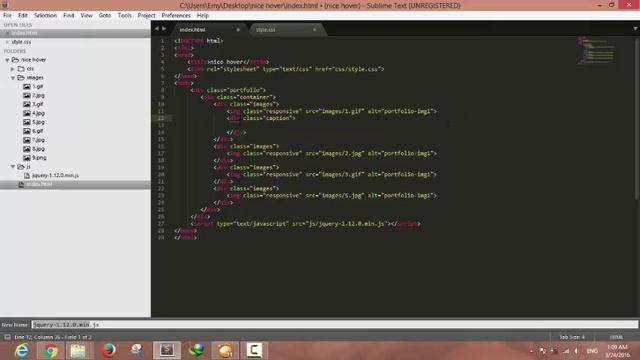Screen dimensions: 640x360
Task: Open the Tools menu
Action: point(124,15)
